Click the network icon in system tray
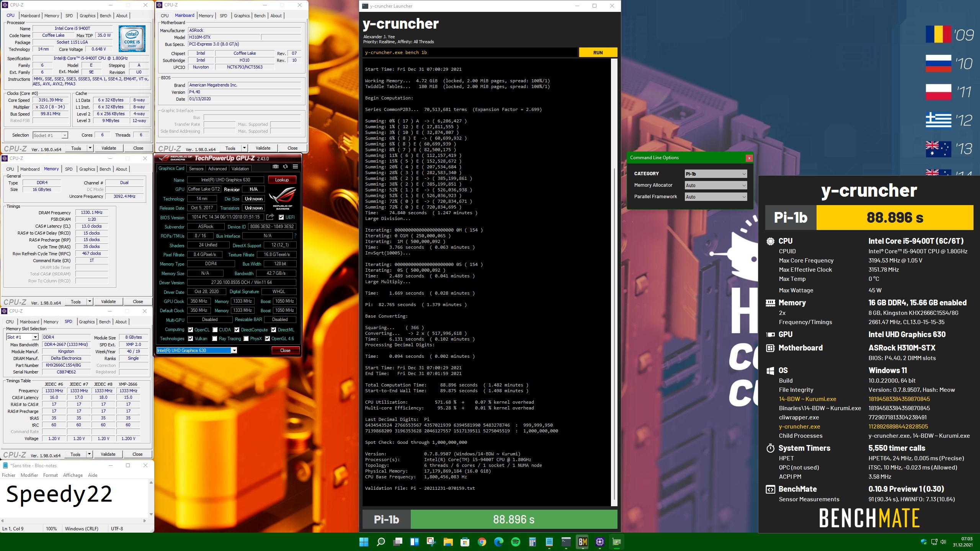This screenshot has height=551, width=980. pos(934,542)
